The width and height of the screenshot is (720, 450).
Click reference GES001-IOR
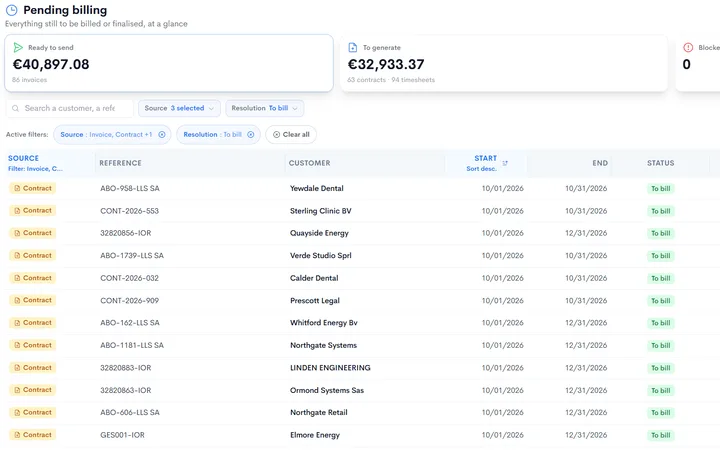click(123, 435)
